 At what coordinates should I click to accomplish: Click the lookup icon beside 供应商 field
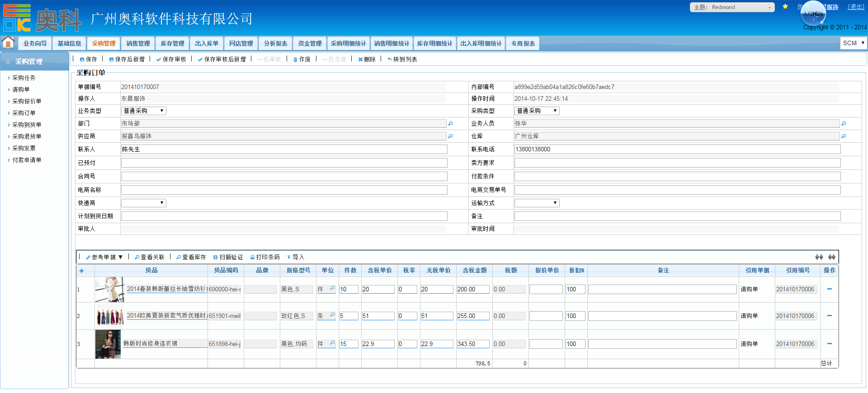pos(450,136)
